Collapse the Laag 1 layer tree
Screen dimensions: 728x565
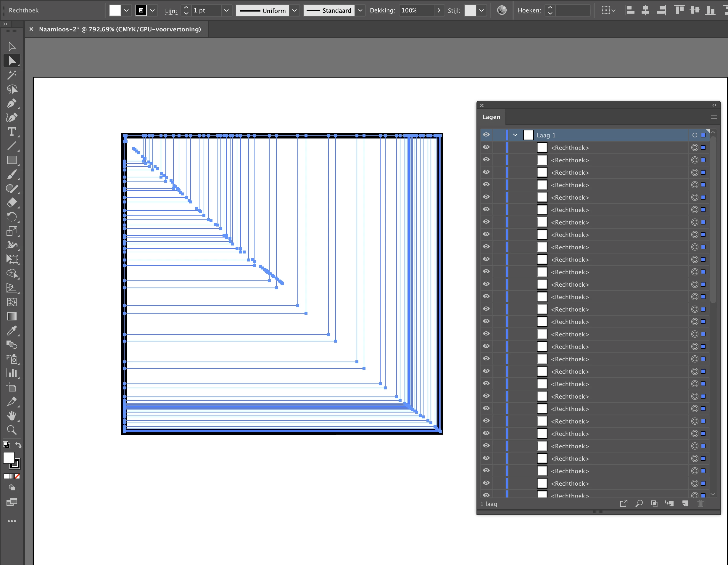click(x=515, y=135)
